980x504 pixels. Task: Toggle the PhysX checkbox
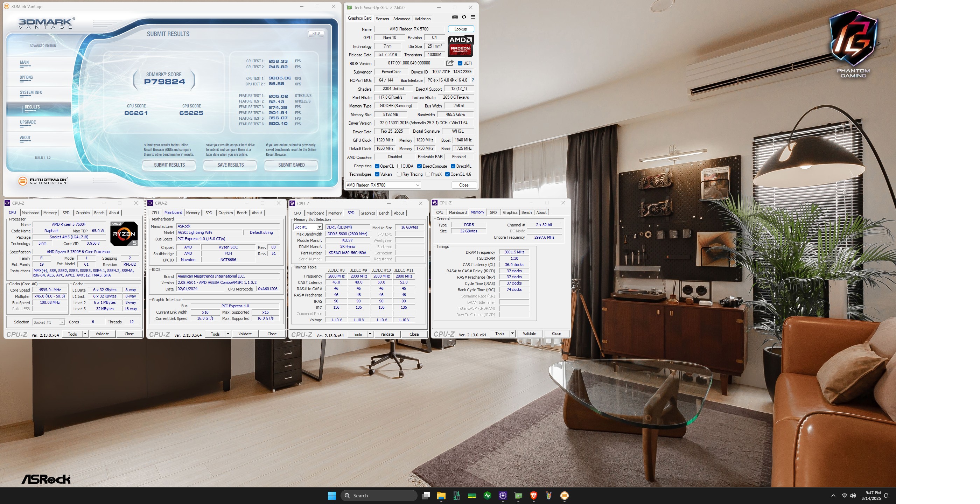[x=428, y=174]
